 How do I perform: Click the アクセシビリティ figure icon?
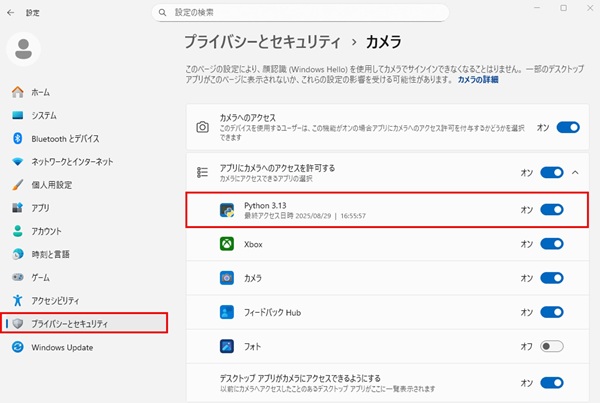[x=18, y=300]
